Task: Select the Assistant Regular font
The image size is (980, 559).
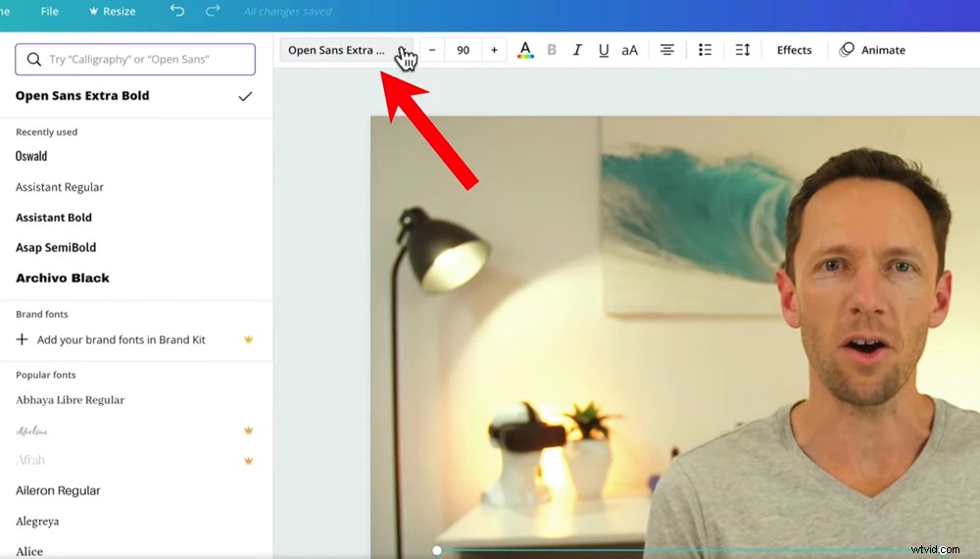Action: tap(60, 187)
